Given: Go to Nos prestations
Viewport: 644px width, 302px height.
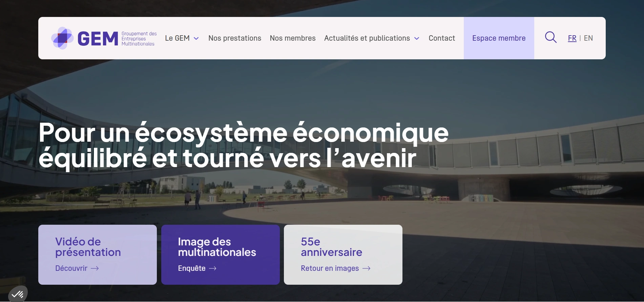Looking at the screenshot, I should coord(235,38).
